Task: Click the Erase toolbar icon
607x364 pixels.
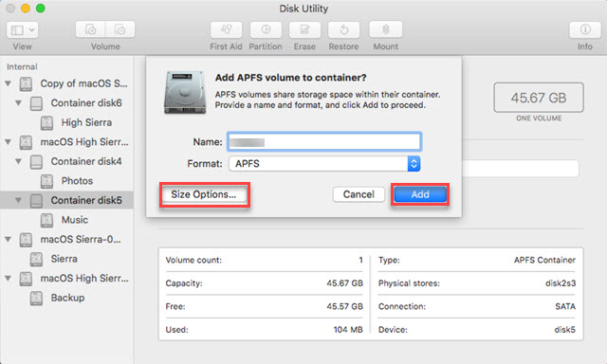Action: pos(304,29)
